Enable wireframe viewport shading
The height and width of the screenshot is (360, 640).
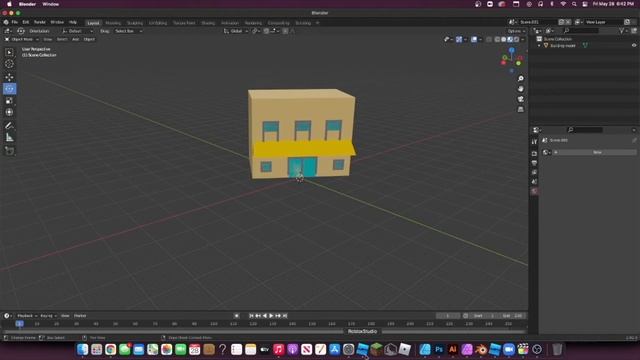click(497, 40)
